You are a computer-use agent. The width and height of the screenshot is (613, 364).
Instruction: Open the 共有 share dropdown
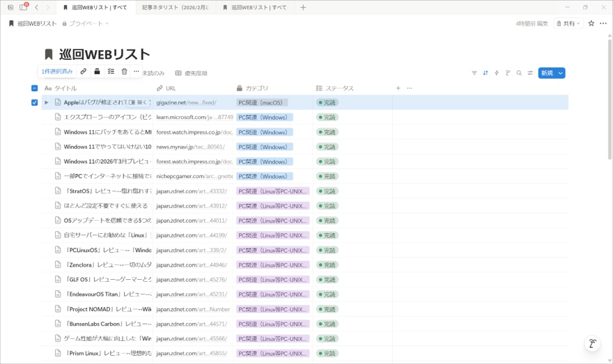(x=568, y=24)
